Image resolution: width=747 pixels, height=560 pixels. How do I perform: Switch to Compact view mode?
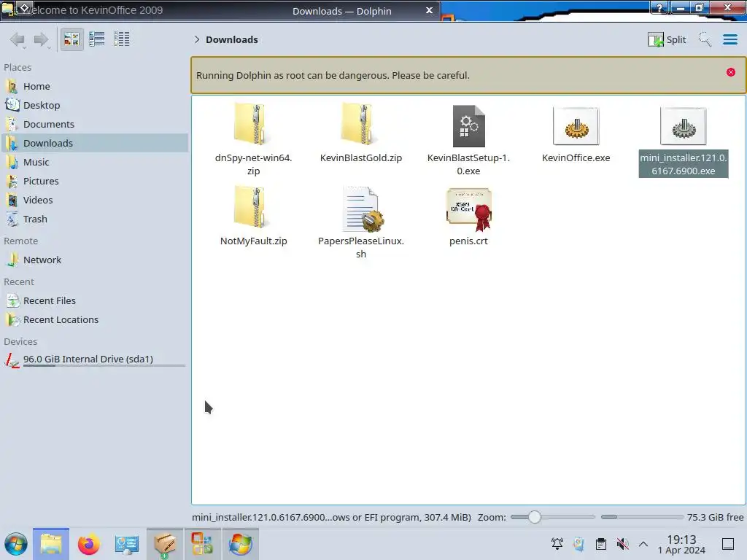tap(97, 39)
